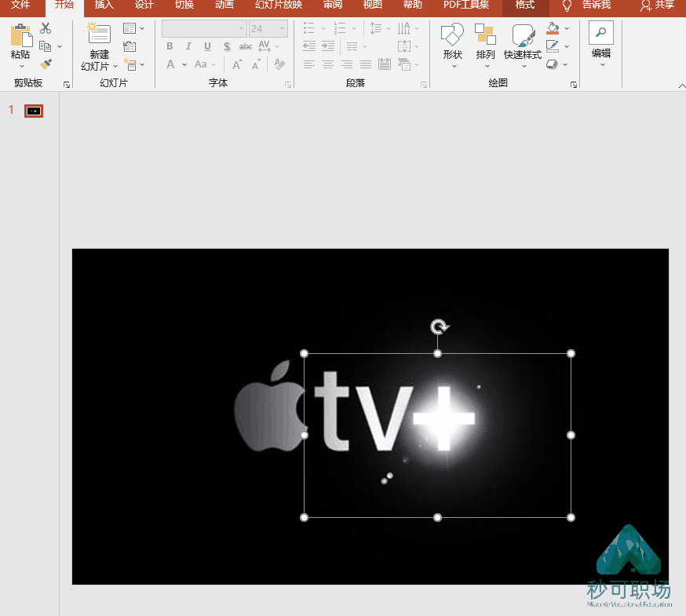686x616 pixels.
Task: Click the Align Text vertical icon
Action: 403,46
